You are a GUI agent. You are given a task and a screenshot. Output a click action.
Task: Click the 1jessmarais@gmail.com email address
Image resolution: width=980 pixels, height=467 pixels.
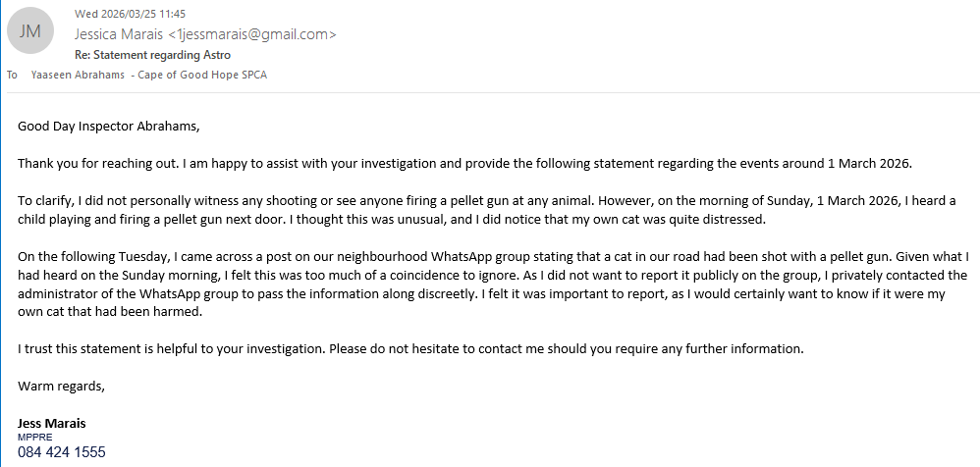coord(252,34)
